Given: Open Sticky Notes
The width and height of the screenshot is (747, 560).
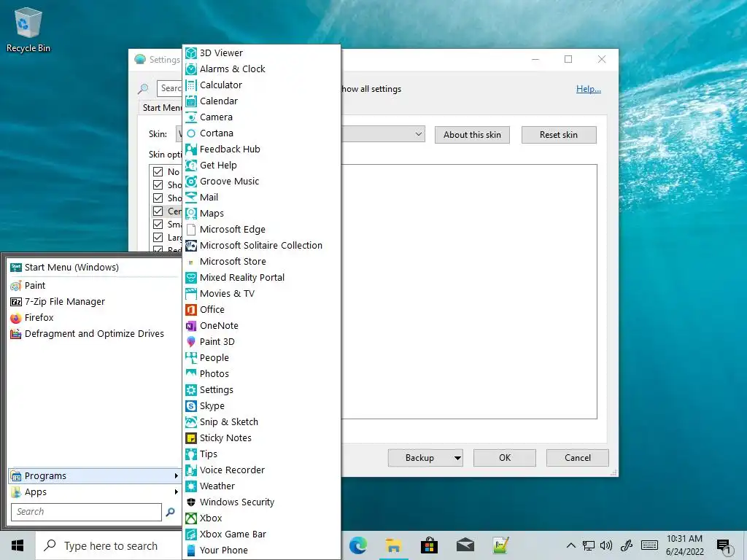Looking at the screenshot, I should 262,438.
